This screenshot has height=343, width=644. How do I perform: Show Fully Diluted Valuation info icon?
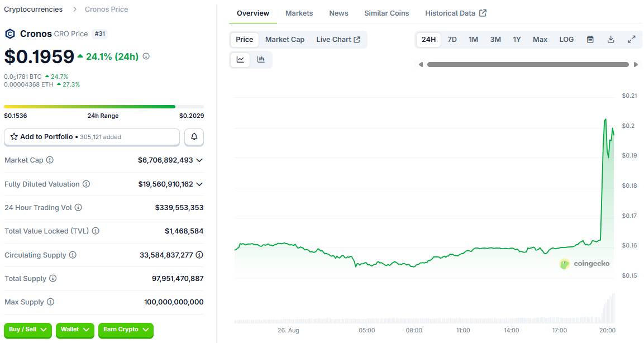tap(86, 184)
